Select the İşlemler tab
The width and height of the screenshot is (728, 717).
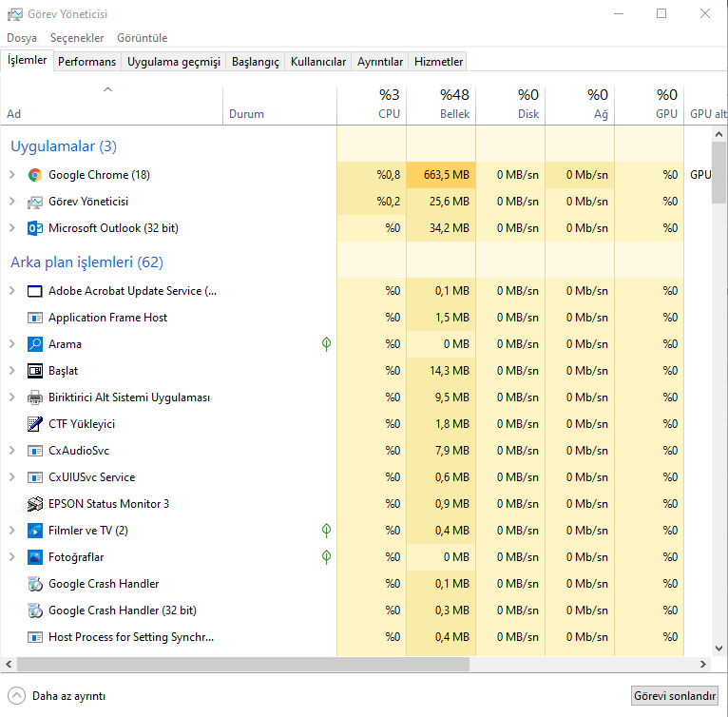pos(27,61)
